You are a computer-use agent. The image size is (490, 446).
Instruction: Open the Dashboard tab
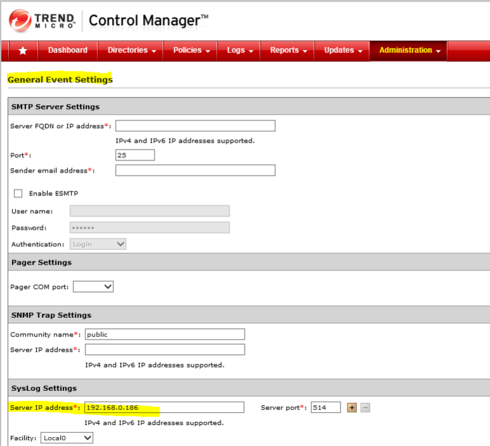coord(68,50)
